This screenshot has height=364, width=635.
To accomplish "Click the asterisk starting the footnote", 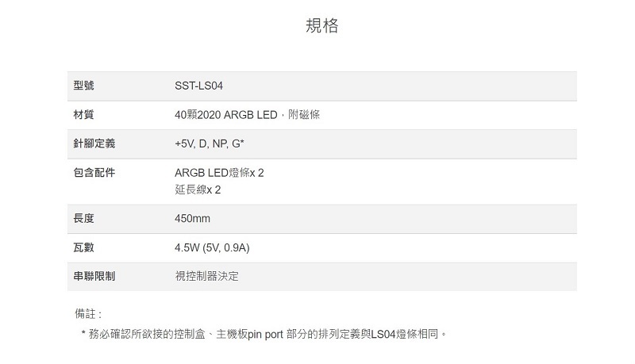I will pos(83,334).
